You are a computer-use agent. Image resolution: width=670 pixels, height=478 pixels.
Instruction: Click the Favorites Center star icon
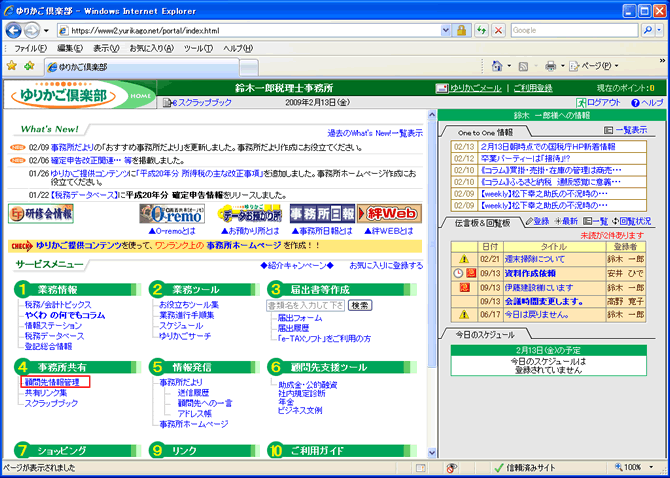click(x=12, y=66)
